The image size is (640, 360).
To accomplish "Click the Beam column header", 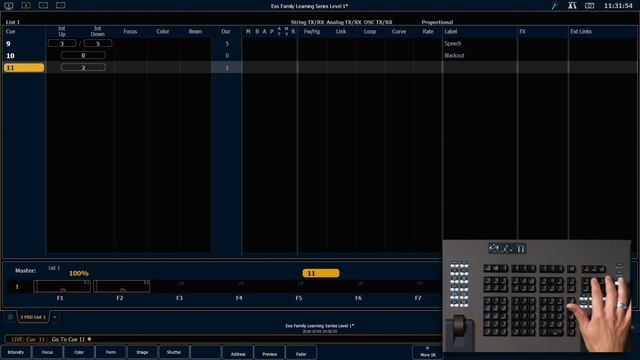I will (x=195, y=31).
